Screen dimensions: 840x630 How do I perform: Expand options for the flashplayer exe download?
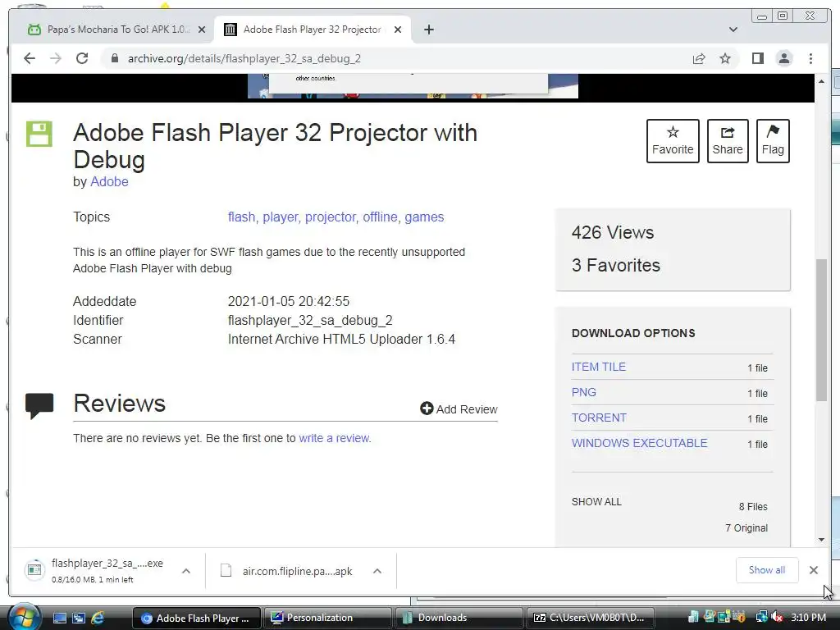pos(186,571)
